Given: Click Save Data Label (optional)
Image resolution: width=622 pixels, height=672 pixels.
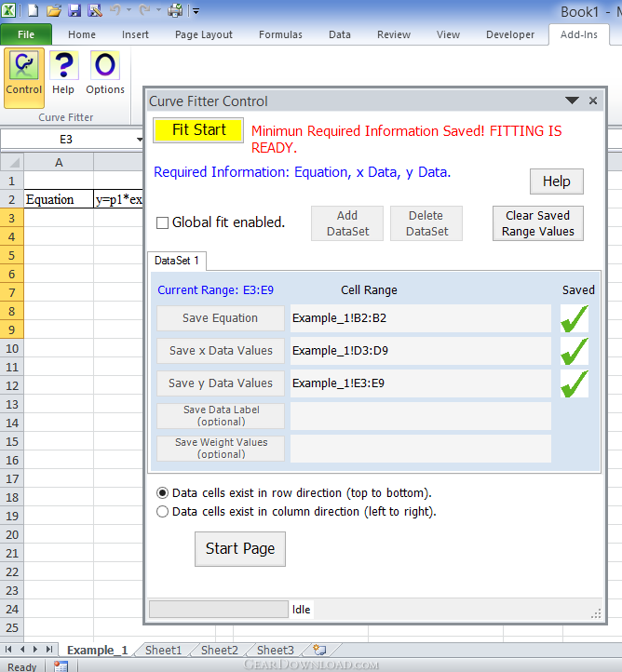Looking at the screenshot, I should point(221,416).
